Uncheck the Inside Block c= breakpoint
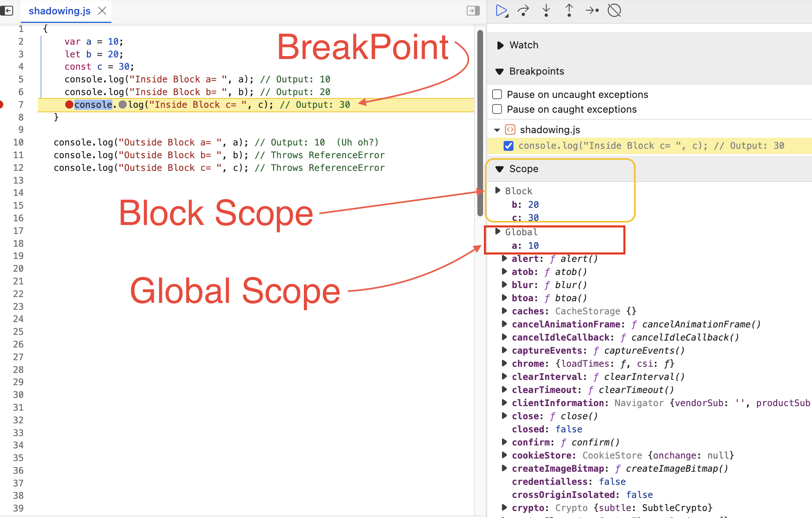Screen dimensions: 812x518 [x=509, y=146]
